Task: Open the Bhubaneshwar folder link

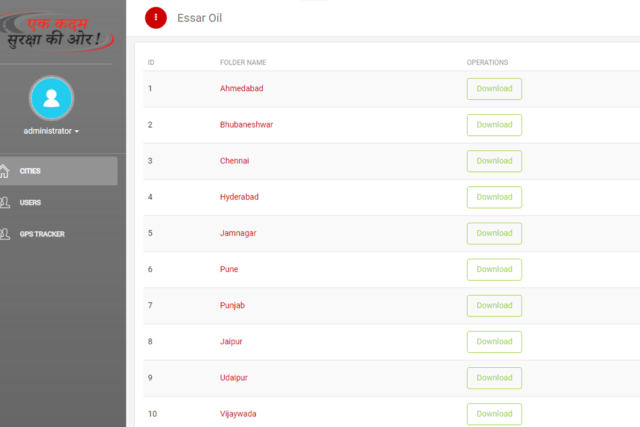Action: [x=247, y=125]
